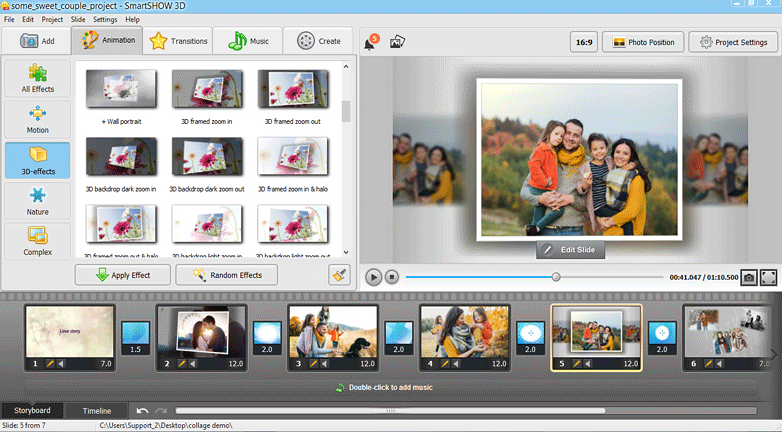Take a snapshot with the camera icon

748,277
